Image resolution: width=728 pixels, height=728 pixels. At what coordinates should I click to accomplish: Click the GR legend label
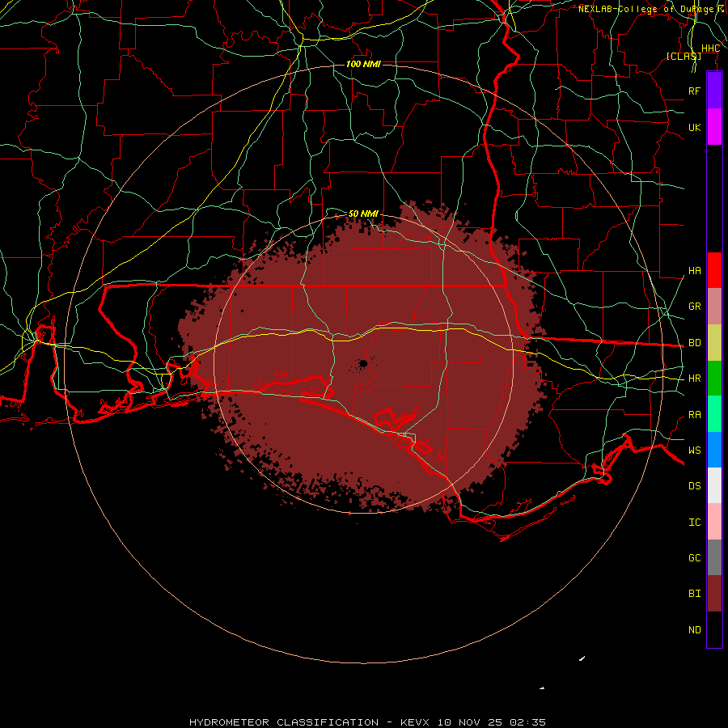coord(694,307)
